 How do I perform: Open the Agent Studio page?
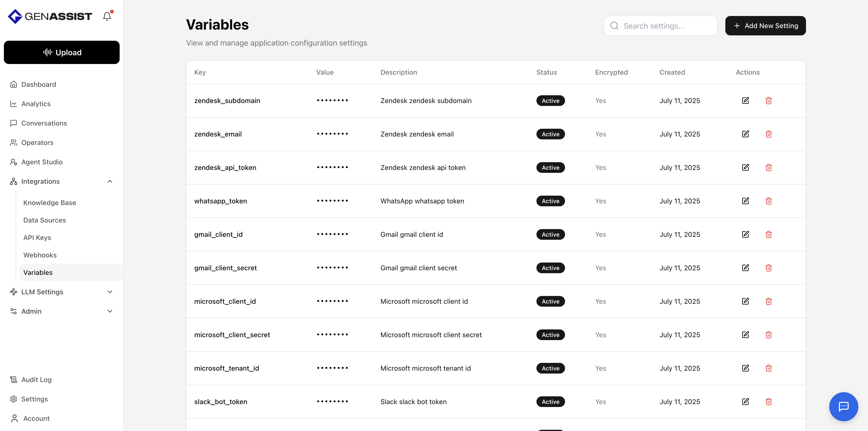tap(42, 162)
